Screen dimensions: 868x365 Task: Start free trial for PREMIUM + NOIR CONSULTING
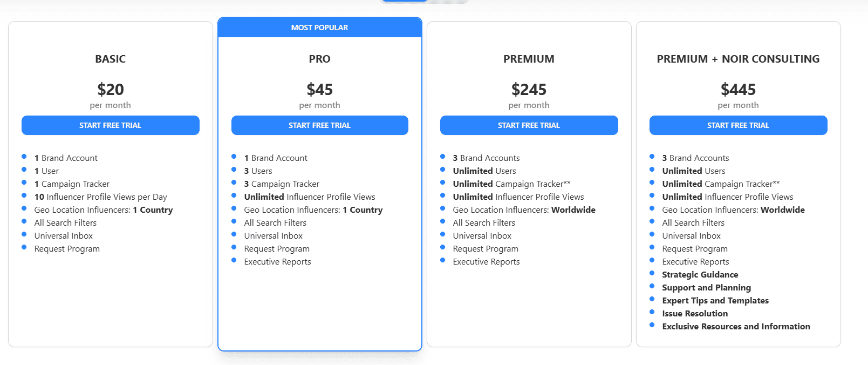(x=738, y=125)
